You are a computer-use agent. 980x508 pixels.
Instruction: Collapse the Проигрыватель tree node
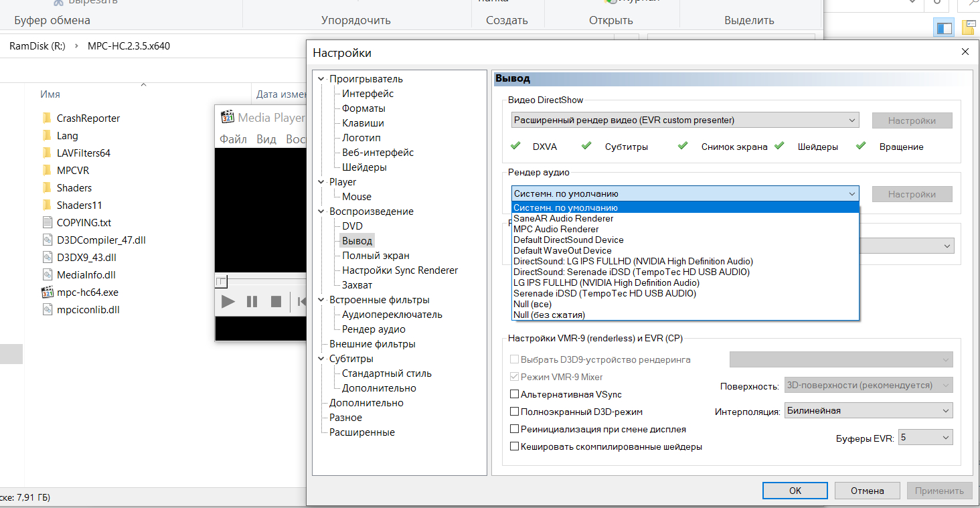coord(322,79)
